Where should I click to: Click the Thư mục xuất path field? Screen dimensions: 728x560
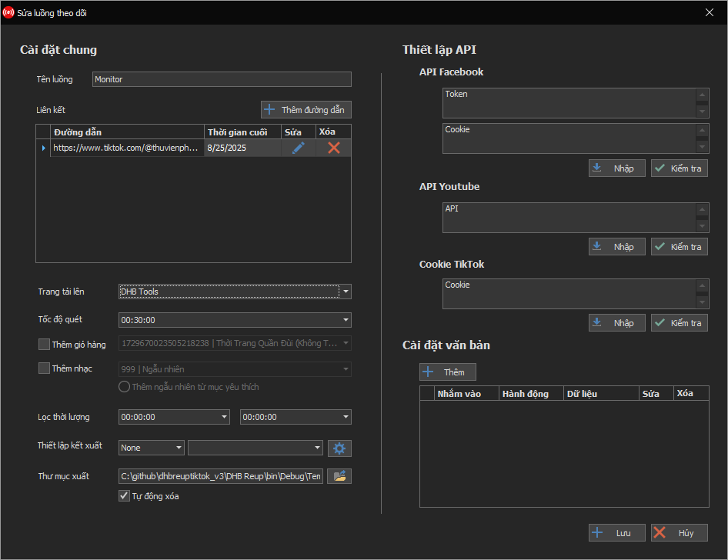[x=221, y=476]
